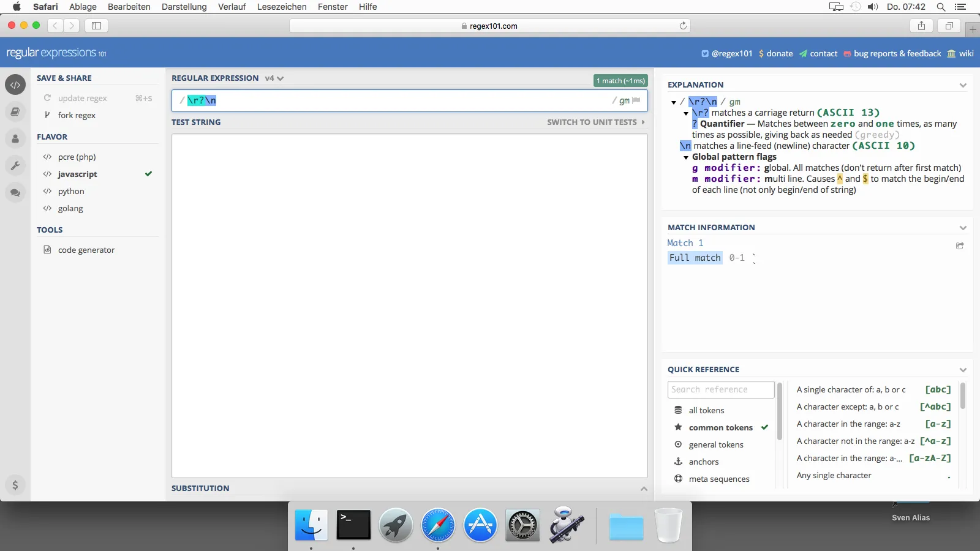Open Launchpad rocket in the Dock
Viewport: 980px width, 551px height.
396,525
